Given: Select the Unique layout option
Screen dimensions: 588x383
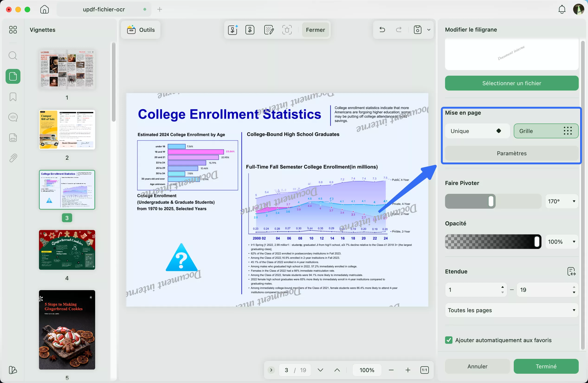Looking at the screenshot, I should pos(477,131).
